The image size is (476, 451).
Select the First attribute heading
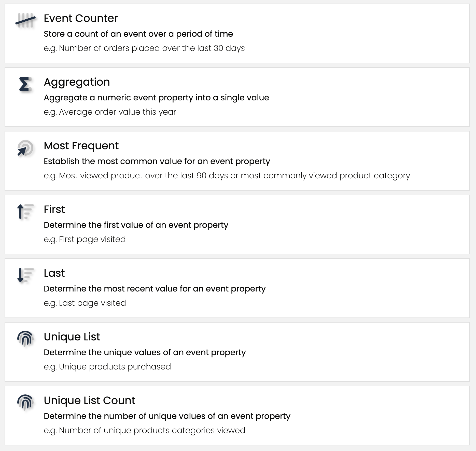click(x=54, y=209)
